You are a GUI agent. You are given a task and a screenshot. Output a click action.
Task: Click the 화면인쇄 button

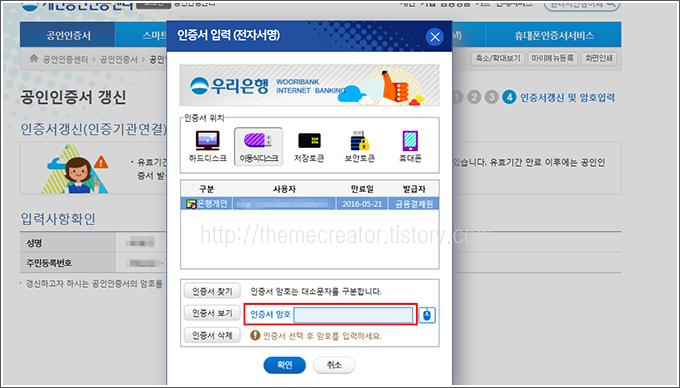pos(599,58)
